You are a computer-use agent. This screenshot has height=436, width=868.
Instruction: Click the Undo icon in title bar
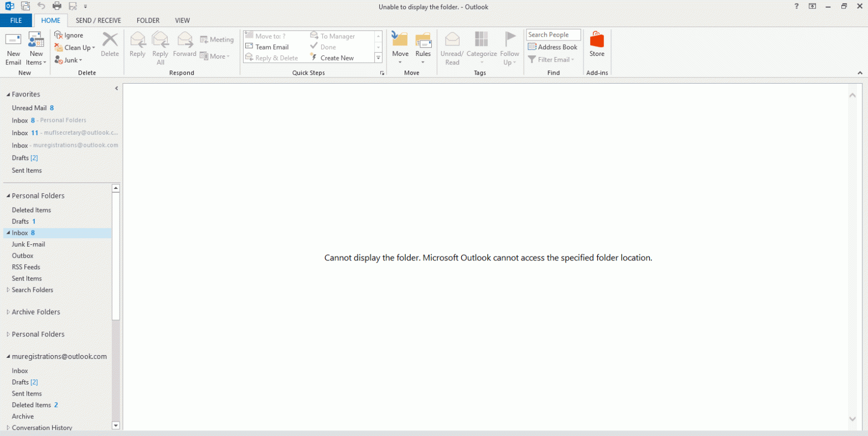tap(42, 7)
